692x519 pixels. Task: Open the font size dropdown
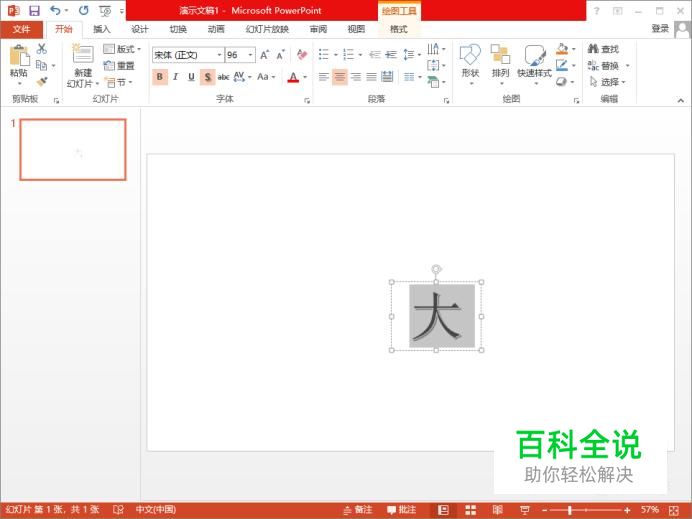250,55
